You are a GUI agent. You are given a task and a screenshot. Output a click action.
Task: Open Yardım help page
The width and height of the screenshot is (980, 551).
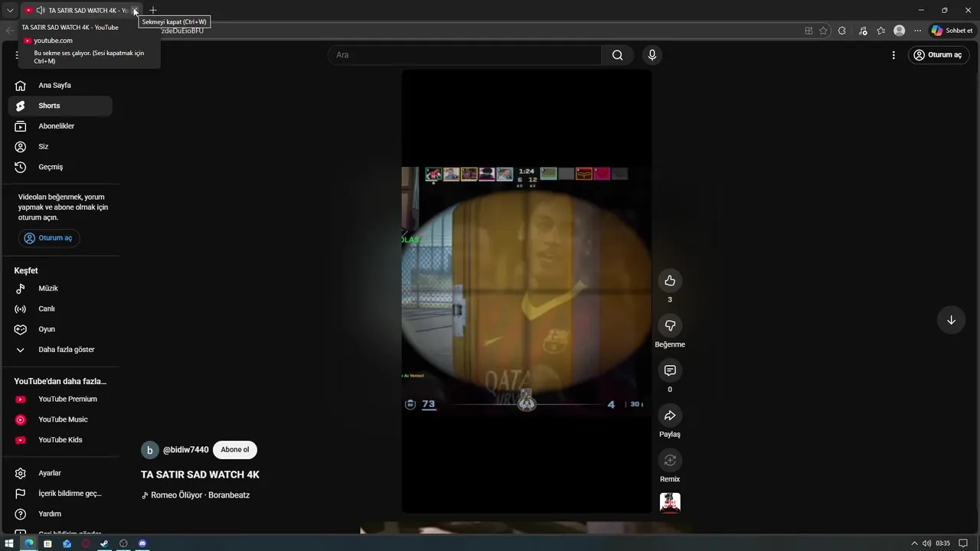(60, 514)
